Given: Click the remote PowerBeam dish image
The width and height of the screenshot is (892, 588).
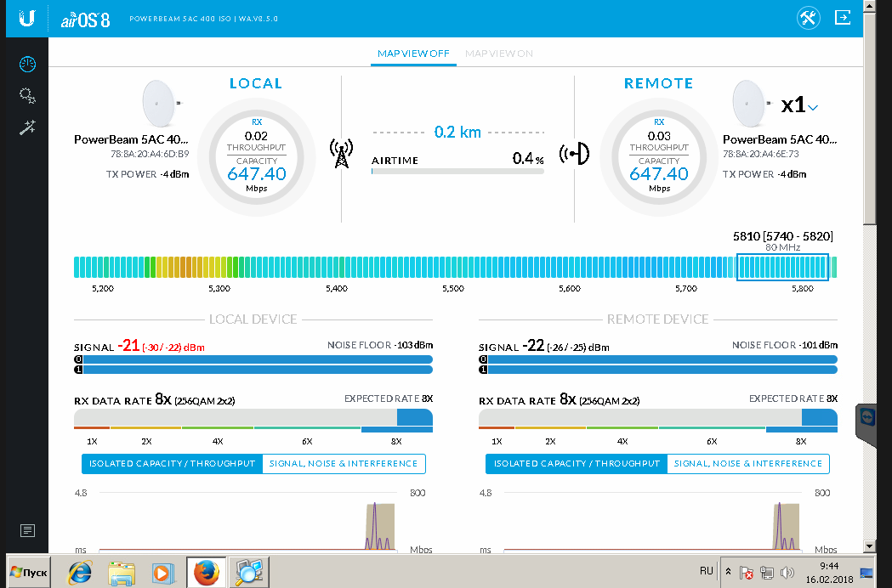Looking at the screenshot, I should [x=751, y=104].
